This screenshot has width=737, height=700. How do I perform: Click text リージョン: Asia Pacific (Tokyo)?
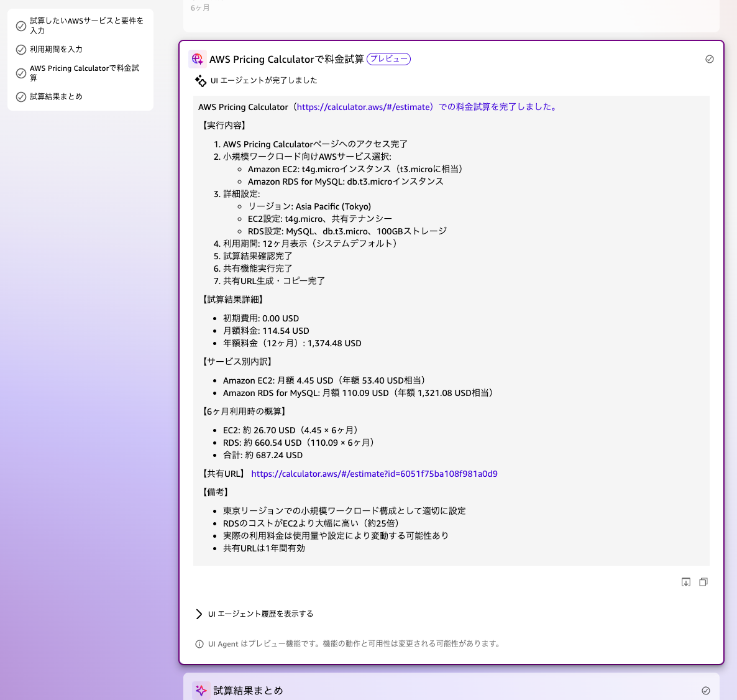(x=309, y=206)
